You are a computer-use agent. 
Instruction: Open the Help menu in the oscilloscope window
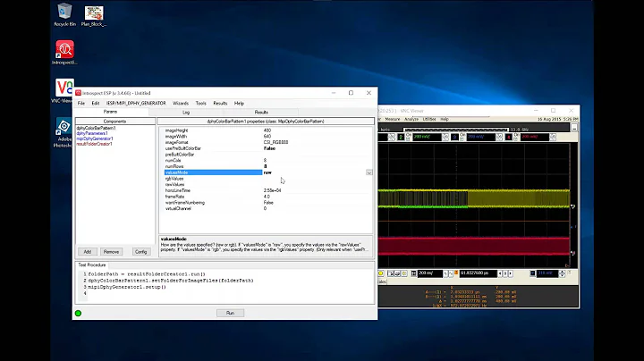click(445, 119)
